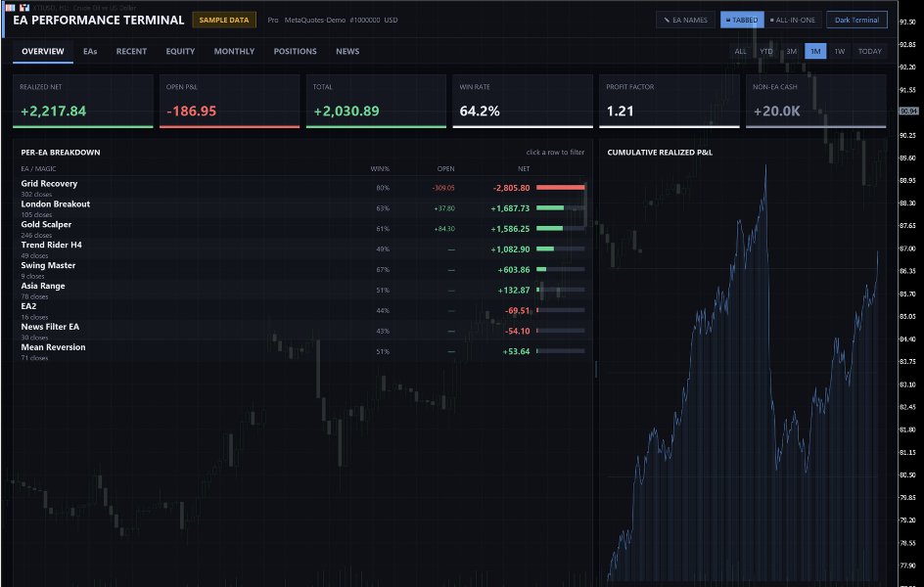Switch range filter to TODAY
924x587 pixels.
point(869,51)
